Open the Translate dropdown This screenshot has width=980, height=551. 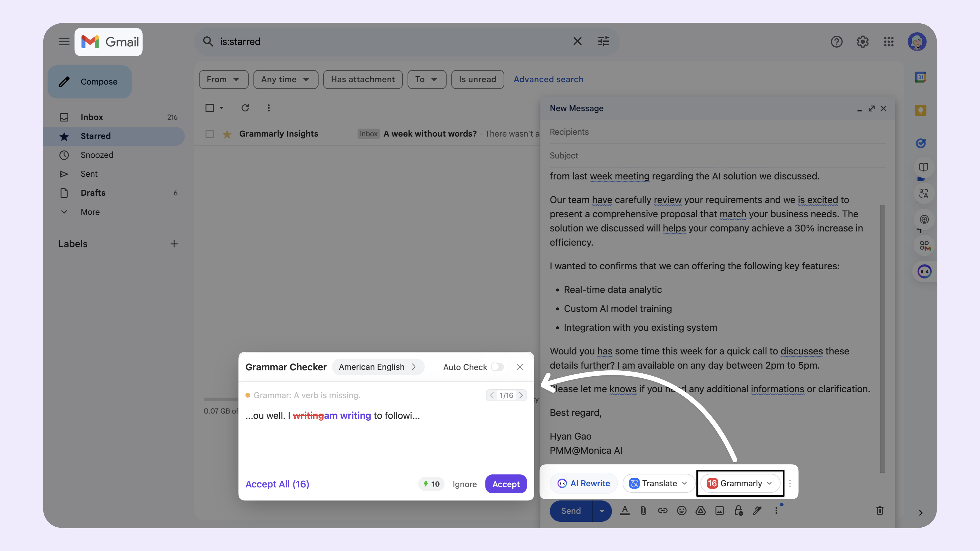(658, 483)
